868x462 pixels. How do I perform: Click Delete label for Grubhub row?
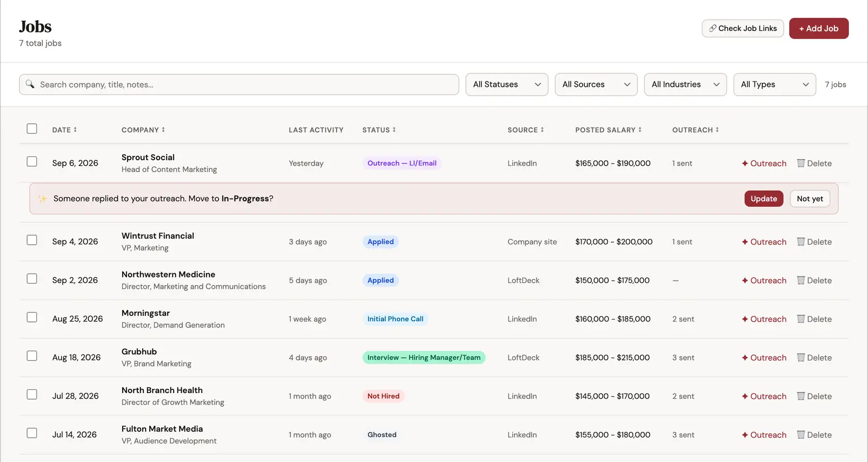tap(819, 357)
